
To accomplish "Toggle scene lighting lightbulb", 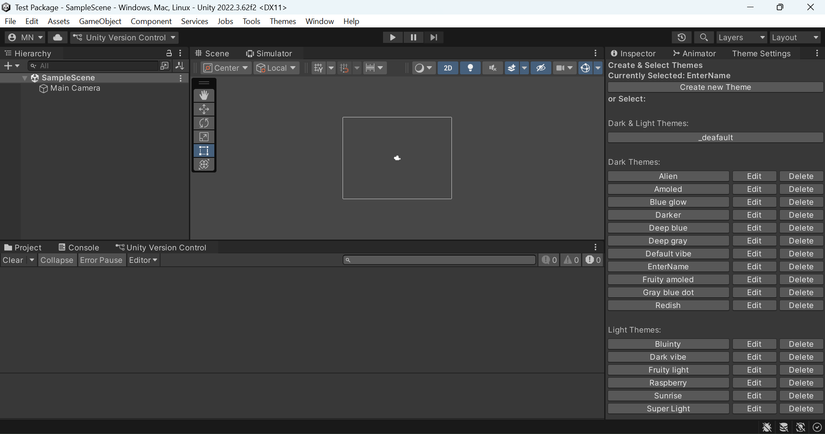I will [x=470, y=68].
